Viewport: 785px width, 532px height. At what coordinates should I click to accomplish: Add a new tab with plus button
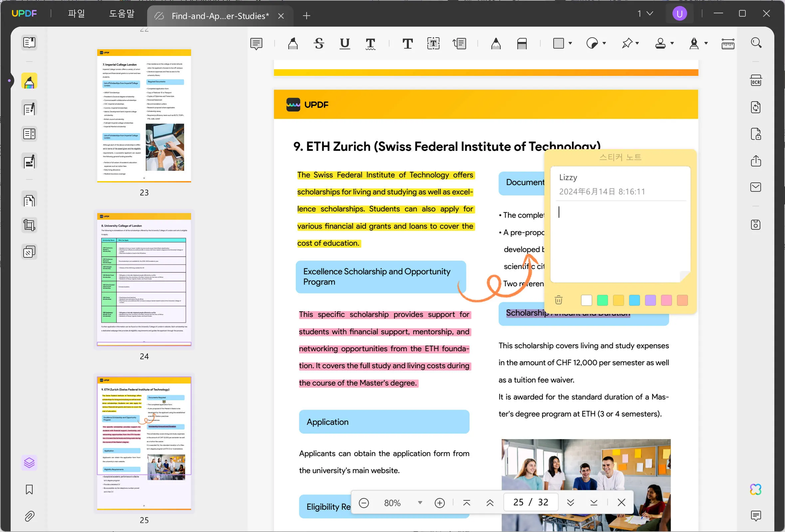pyautogui.click(x=307, y=16)
